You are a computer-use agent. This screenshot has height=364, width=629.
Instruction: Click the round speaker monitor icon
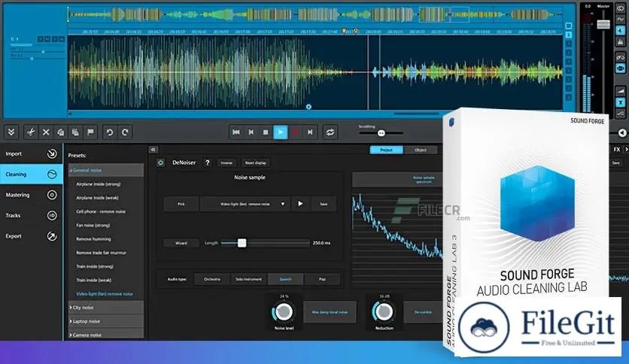pos(621,132)
